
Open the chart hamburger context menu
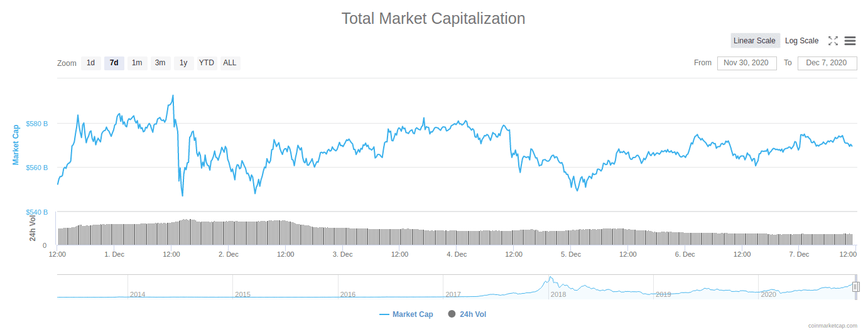pyautogui.click(x=850, y=41)
